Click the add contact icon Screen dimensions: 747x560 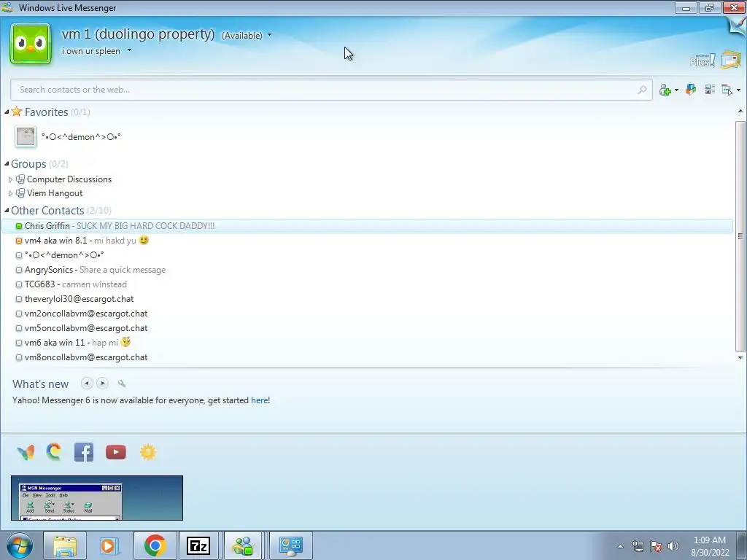pos(665,90)
